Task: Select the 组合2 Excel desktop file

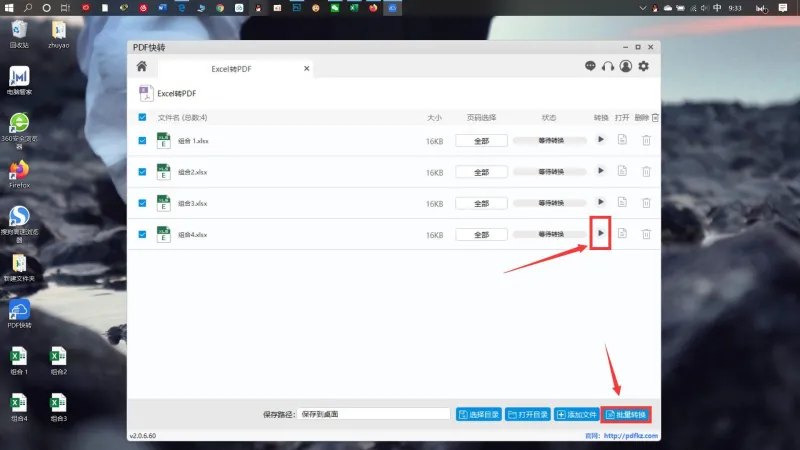Action: (x=59, y=361)
